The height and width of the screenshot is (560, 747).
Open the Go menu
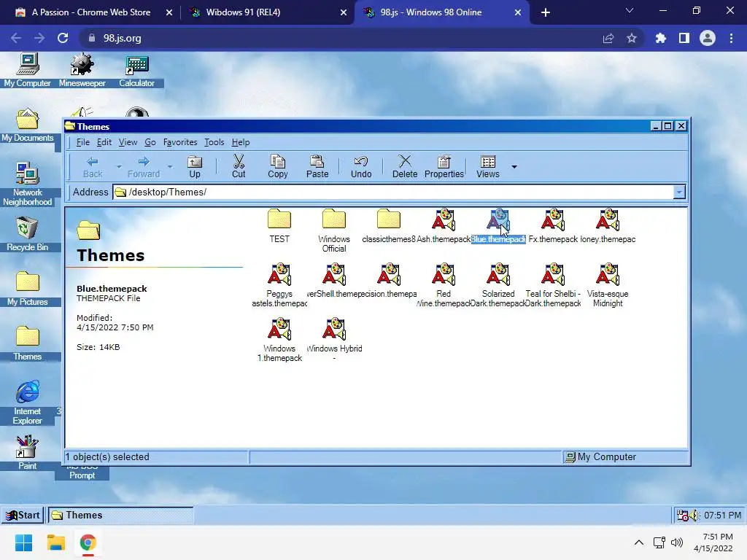tap(150, 142)
